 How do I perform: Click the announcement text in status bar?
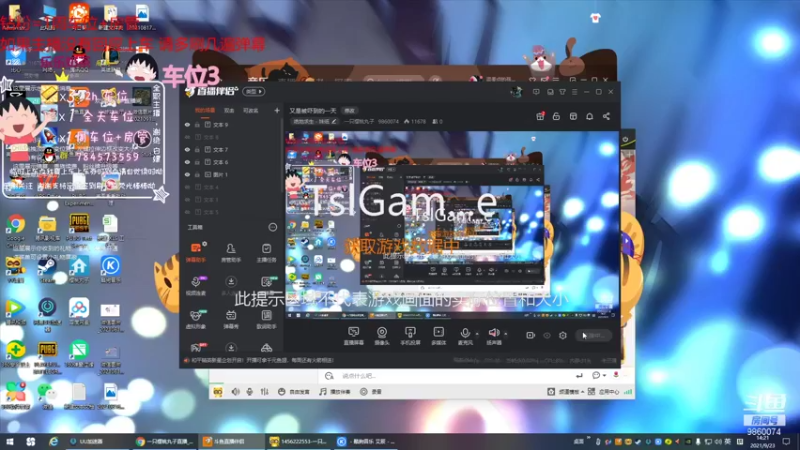pyautogui.click(x=263, y=360)
